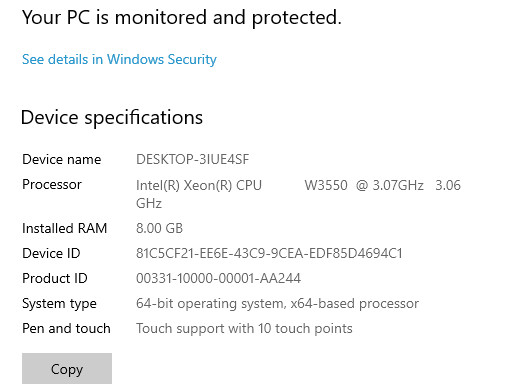
Task: Click the Copy button
Action: click(x=67, y=368)
